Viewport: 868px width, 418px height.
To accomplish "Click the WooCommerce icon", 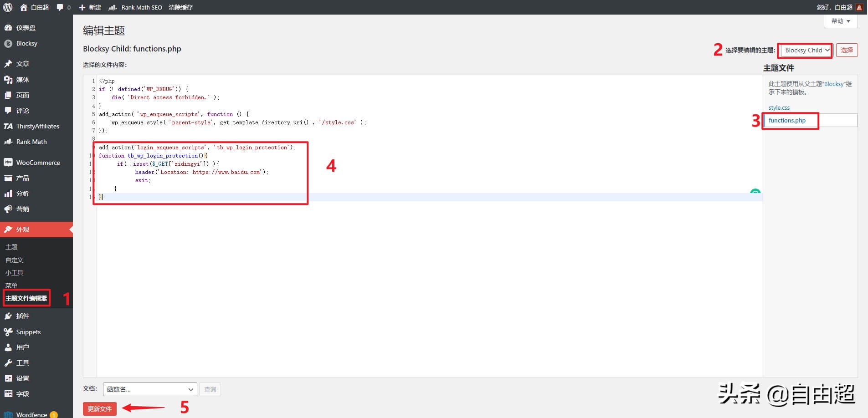I will pos(8,163).
